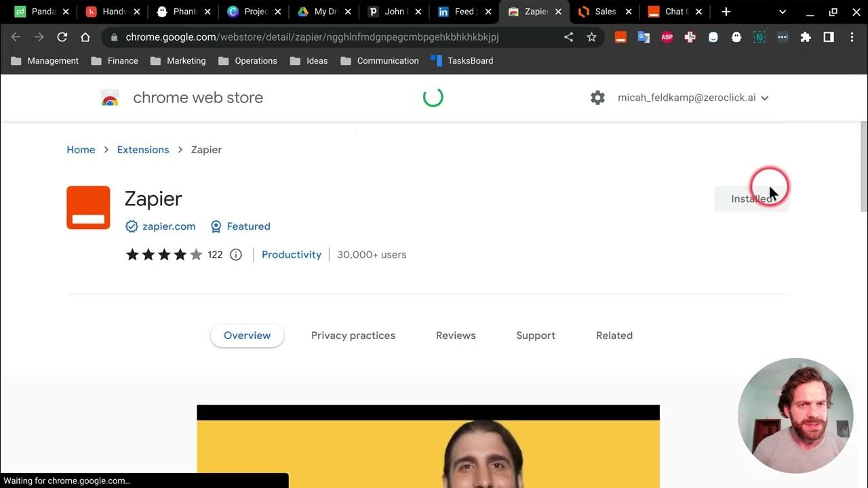
Task: Open the Operations bookmarks folder
Action: pos(248,60)
